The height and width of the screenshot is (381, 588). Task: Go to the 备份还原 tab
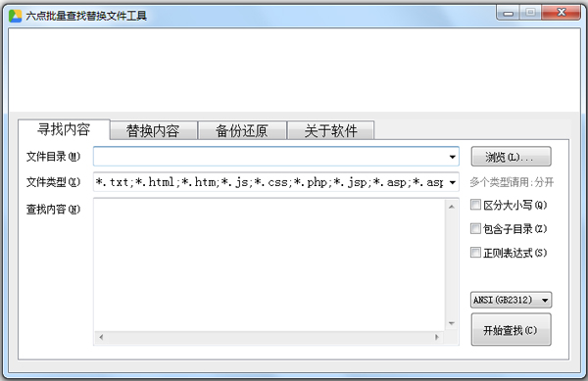pos(242,130)
